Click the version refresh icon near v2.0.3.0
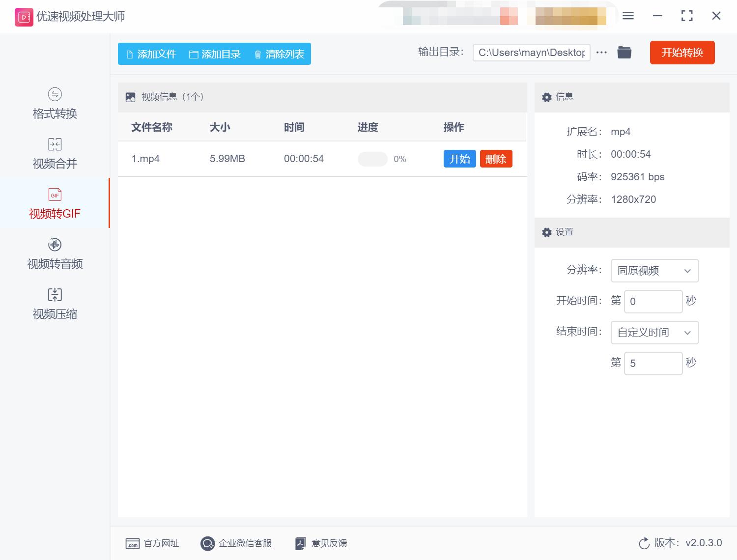The height and width of the screenshot is (560, 737). [644, 543]
